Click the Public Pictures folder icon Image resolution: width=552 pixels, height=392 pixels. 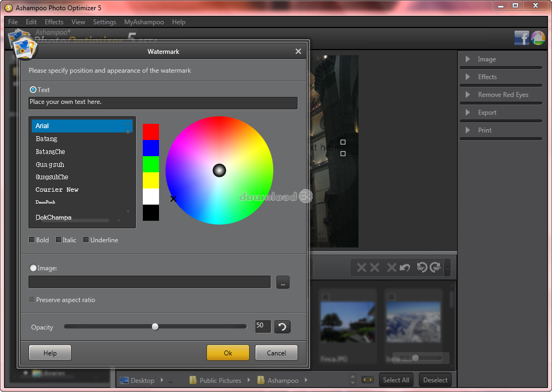[x=193, y=380]
